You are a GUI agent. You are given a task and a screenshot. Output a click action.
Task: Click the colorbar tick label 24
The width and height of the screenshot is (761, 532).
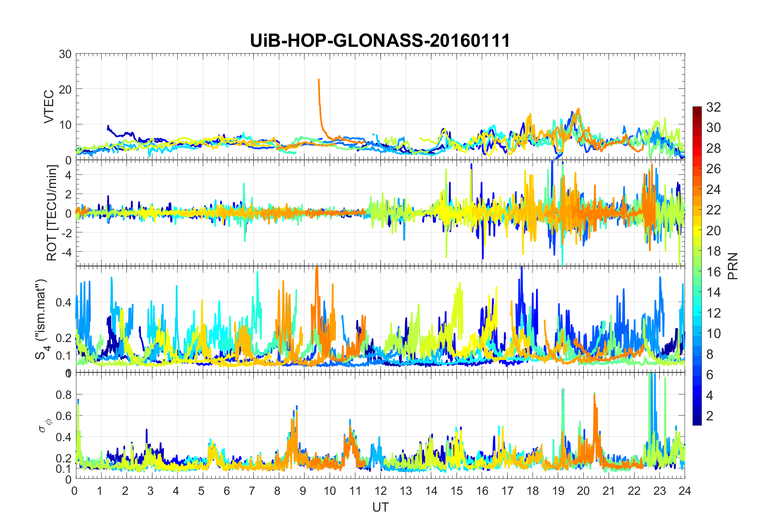[714, 189]
